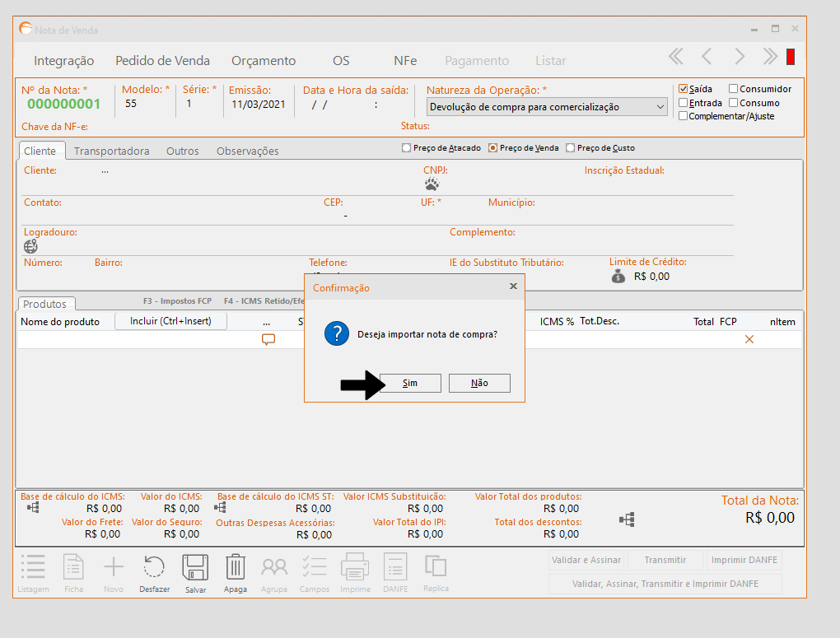Image resolution: width=840 pixels, height=638 pixels.
Task: Click tree icon under Base de cálculo ICMS ST
Action: pos(220,507)
